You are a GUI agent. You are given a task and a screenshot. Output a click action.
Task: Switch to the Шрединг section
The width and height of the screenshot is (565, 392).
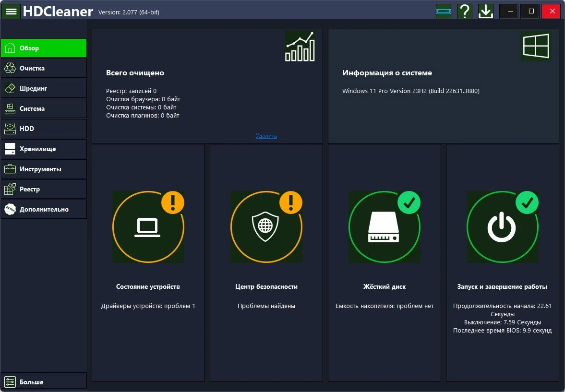pyautogui.click(x=44, y=88)
